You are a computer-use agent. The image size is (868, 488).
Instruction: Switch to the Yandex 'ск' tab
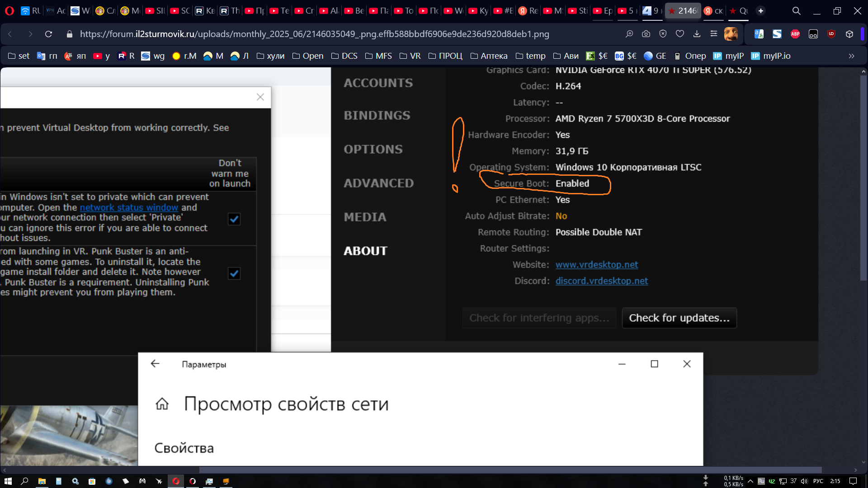[713, 10]
